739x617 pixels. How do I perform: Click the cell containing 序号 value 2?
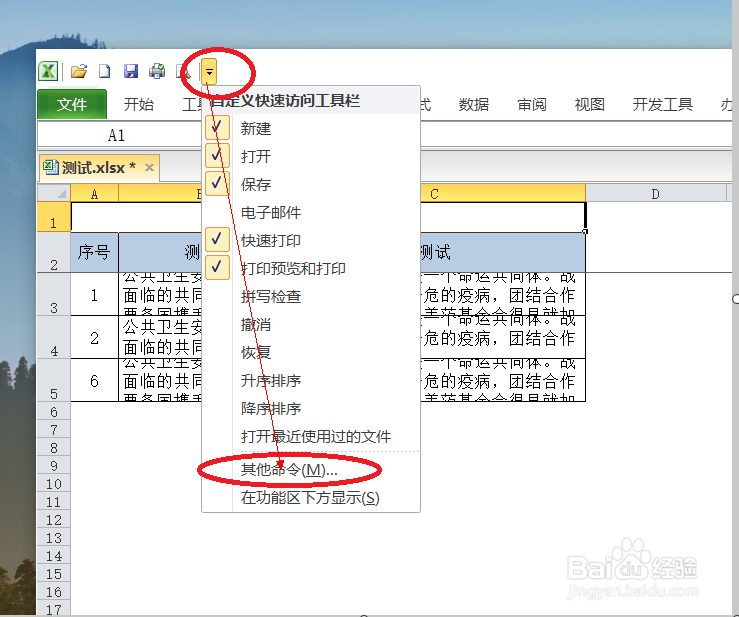(x=94, y=337)
